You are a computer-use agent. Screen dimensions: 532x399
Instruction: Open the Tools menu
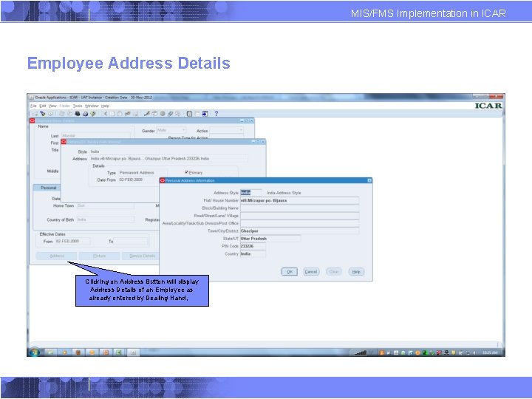pyautogui.click(x=78, y=106)
